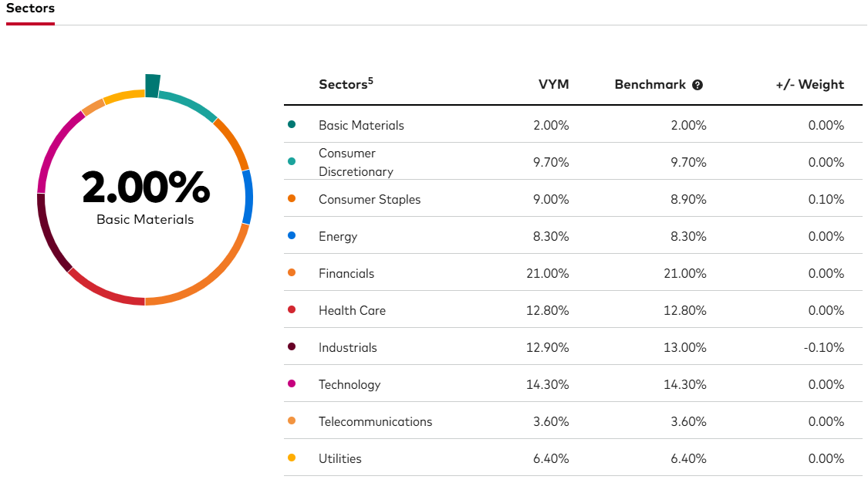Click the Energy blue legend dot
The height and width of the screenshot is (483, 868).
[x=292, y=236]
